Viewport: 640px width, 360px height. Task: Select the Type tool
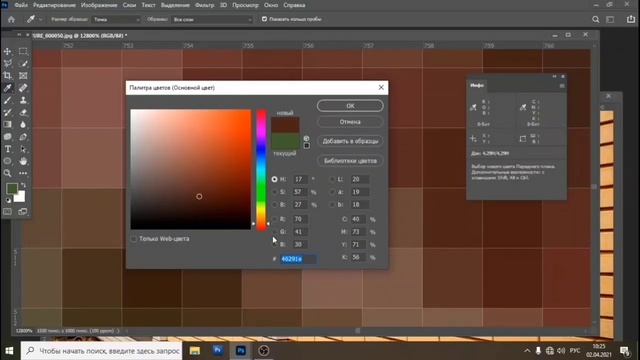point(7,149)
